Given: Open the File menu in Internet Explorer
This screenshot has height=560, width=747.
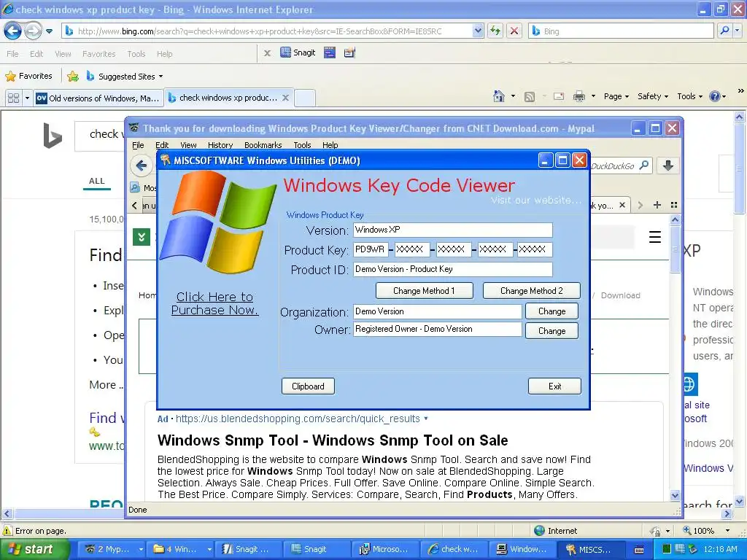Looking at the screenshot, I should (x=12, y=54).
